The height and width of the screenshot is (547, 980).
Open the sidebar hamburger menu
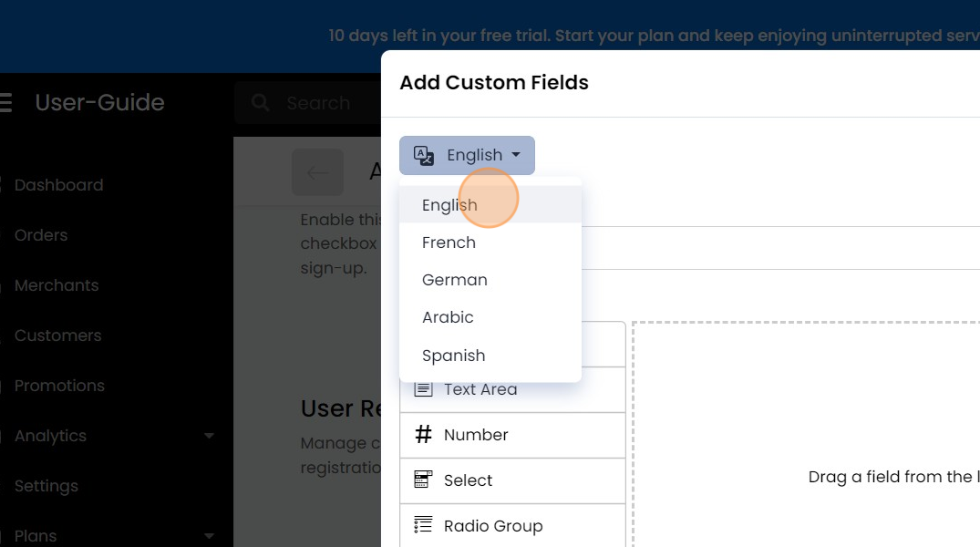coord(6,102)
